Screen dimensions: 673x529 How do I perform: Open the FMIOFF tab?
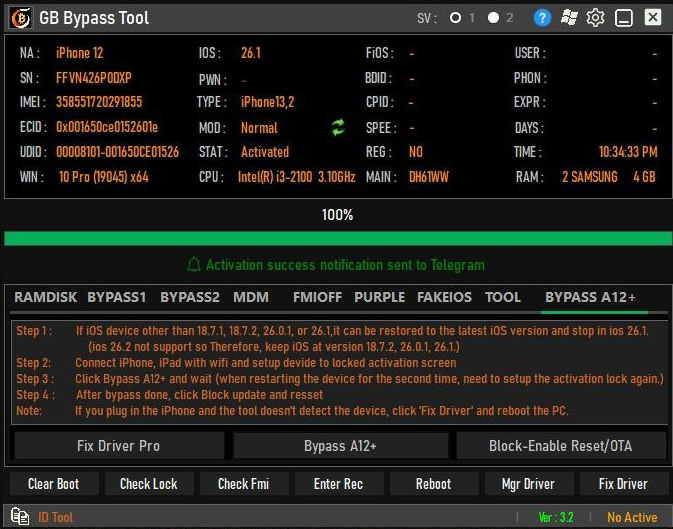pyautogui.click(x=318, y=297)
